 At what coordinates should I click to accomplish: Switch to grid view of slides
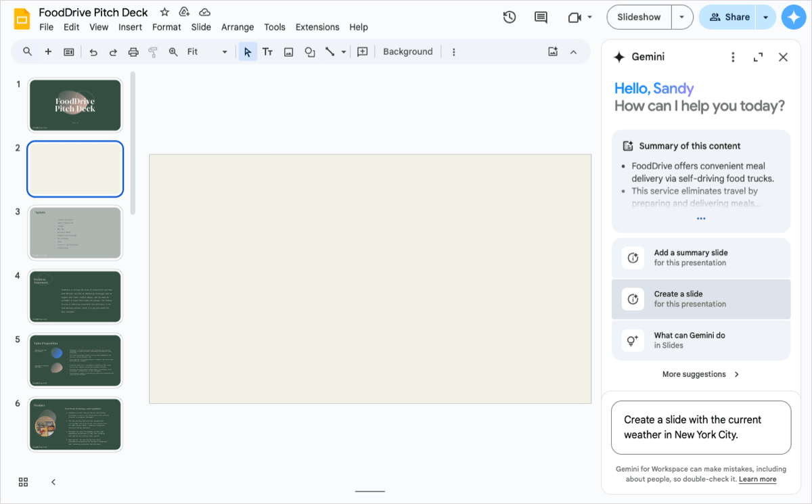24,482
